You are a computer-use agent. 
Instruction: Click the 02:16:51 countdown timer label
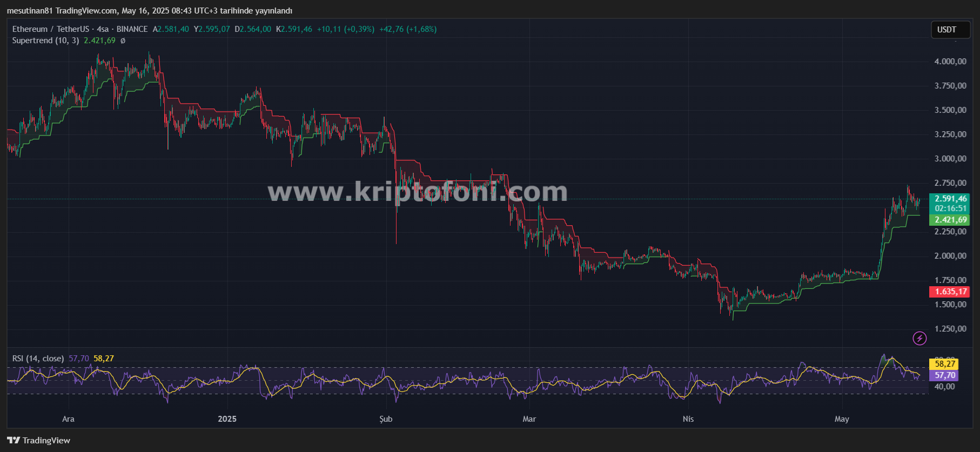(x=950, y=208)
